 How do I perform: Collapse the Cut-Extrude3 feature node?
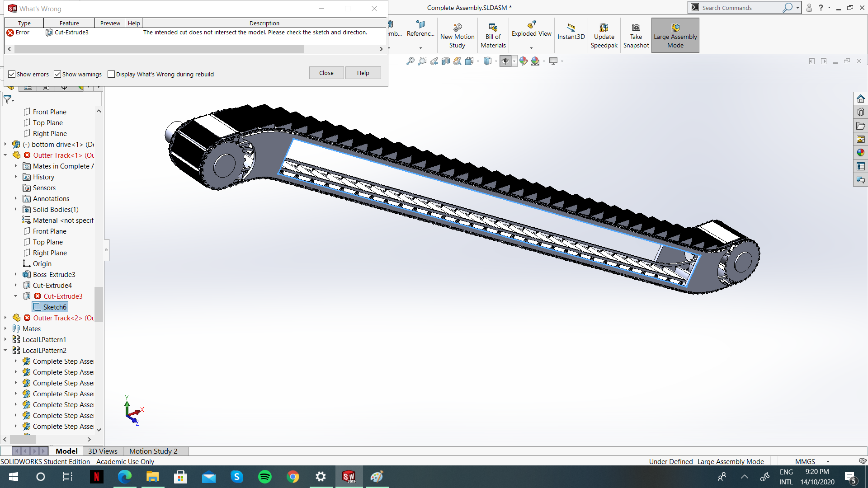point(16,296)
